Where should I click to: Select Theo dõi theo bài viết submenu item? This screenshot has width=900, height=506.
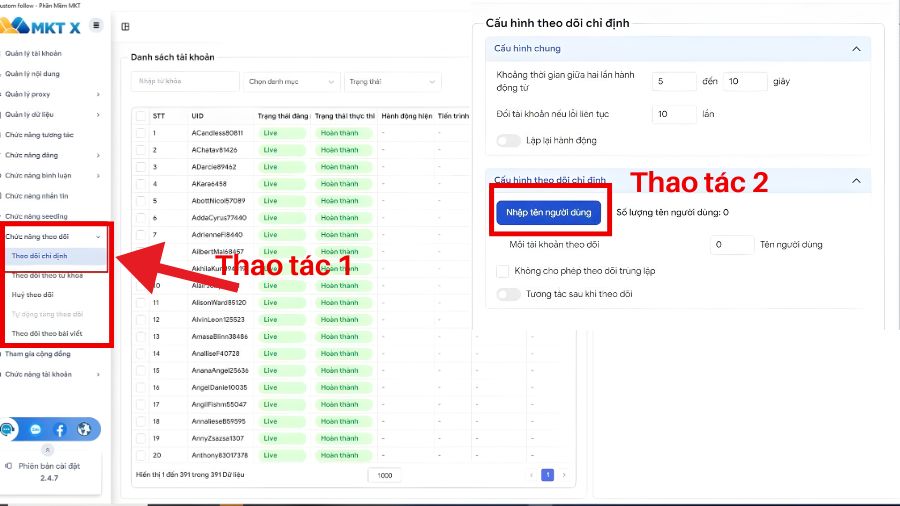[x=47, y=333]
